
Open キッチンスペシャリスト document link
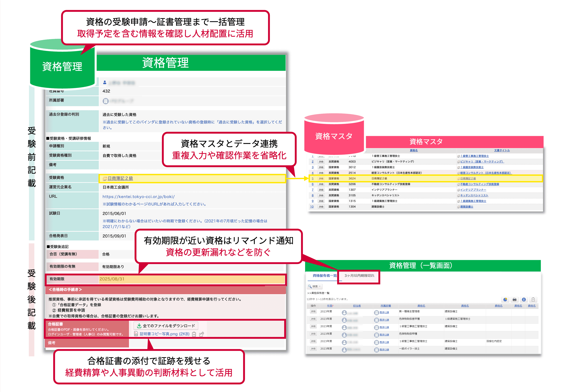474,195
